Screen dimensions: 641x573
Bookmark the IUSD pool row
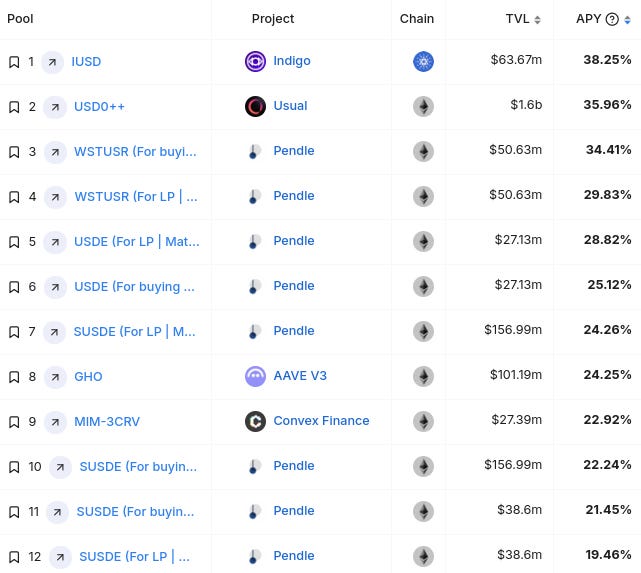point(14,62)
